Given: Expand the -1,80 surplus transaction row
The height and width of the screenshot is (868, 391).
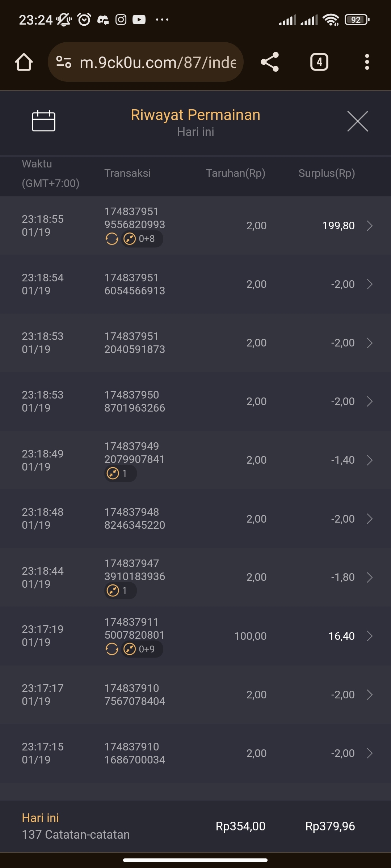Looking at the screenshot, I should (x=370, y=577).
